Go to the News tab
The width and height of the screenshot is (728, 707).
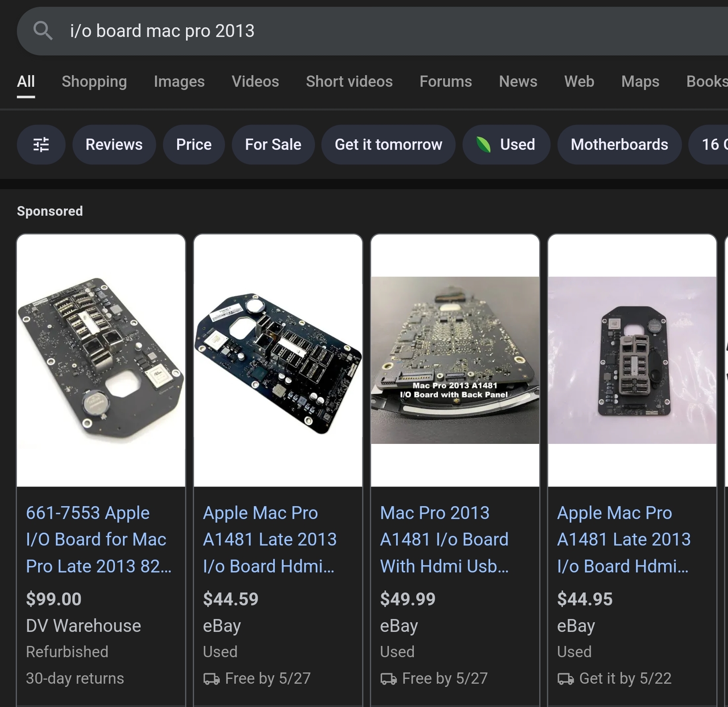click(518, 82)
